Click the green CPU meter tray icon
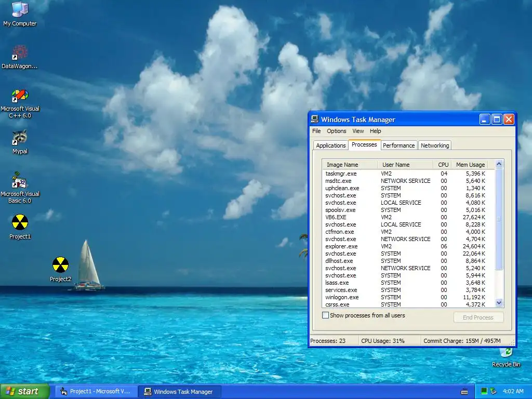Screen dimensions: 532x399 coord(484,392)
